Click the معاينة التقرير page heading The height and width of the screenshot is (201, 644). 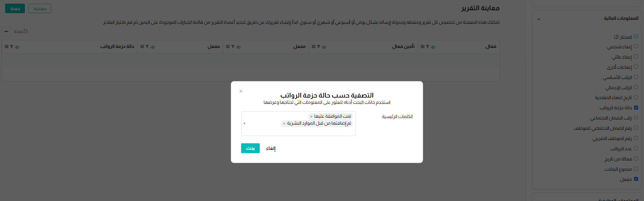480,8
